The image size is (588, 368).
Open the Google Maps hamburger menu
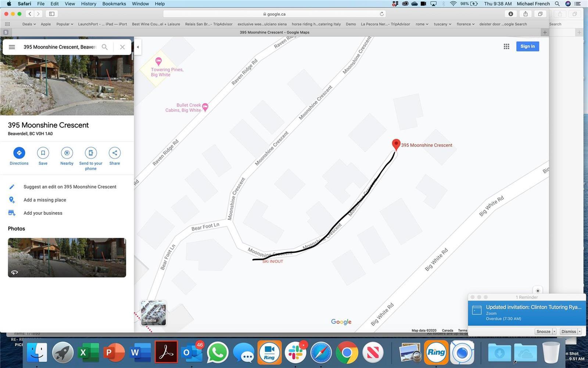click(12, 47)
